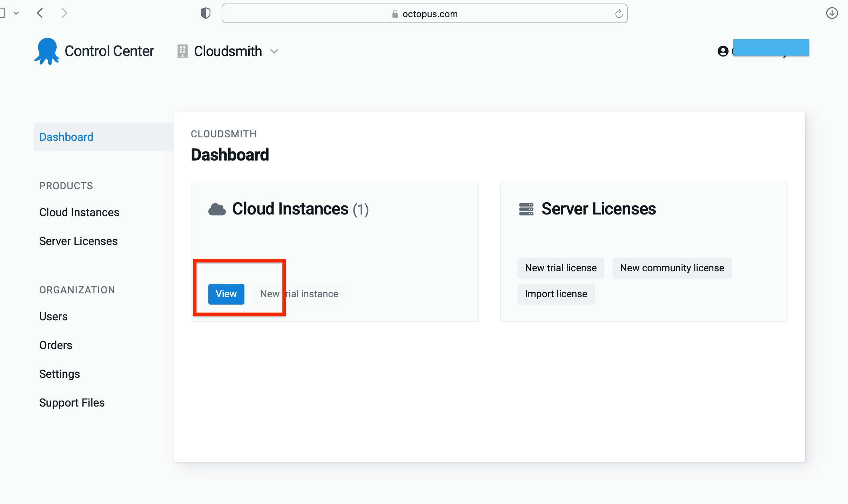This screenshot has height=504, width=848.
Task: Click Import license button
Action: pyautogui.click(x=556, y=294)
